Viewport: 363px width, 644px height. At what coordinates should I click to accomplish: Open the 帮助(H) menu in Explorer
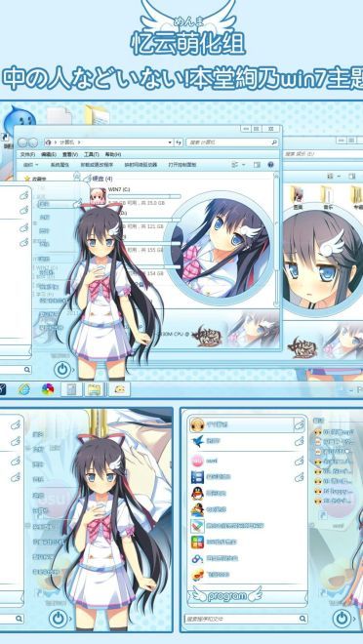click(x=112, y=154)
